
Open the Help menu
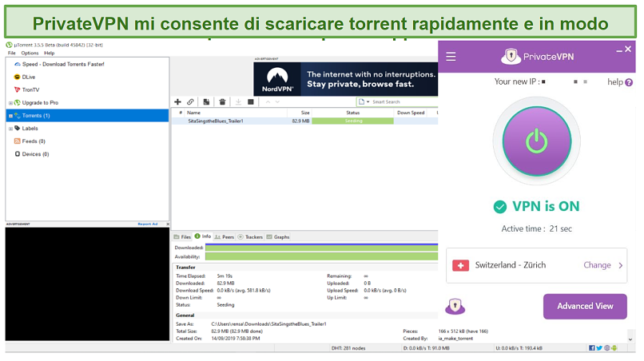(x=50, y=53)
